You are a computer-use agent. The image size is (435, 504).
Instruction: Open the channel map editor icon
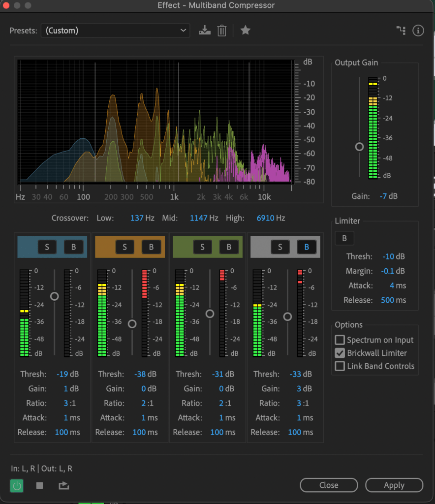click(x=401, y=31)
